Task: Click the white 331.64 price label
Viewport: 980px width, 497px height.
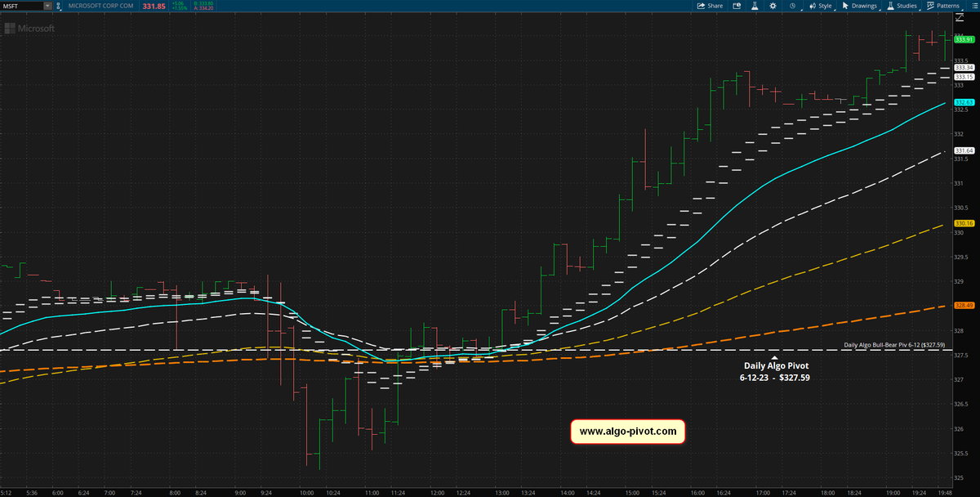Action: [x=965, y=150]
